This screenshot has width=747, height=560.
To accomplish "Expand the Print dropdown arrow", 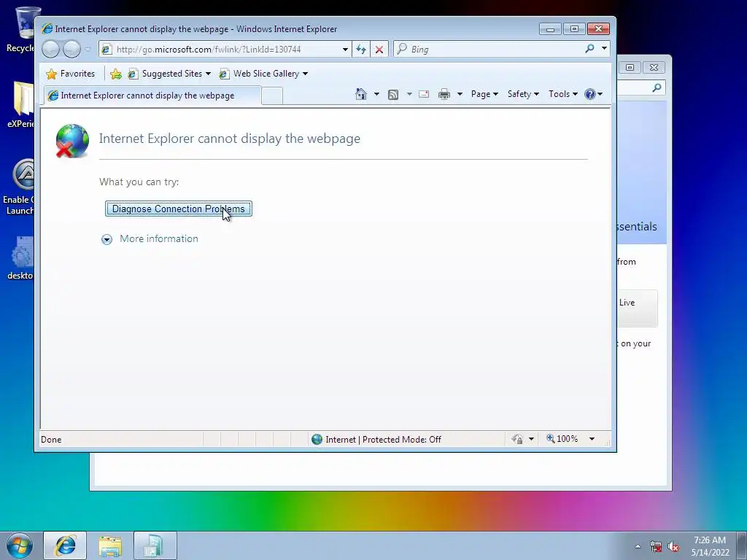I will [x=460, y=94].
